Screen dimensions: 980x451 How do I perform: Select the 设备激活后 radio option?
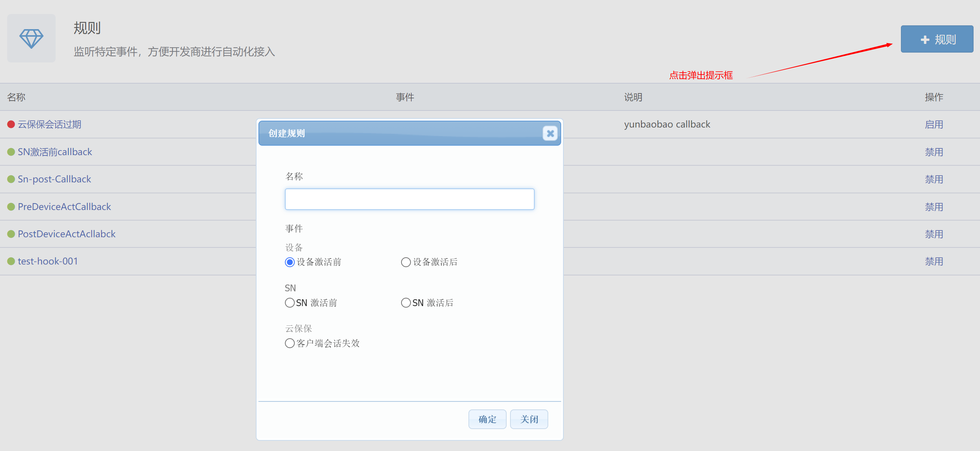click(x=406, y=262)
